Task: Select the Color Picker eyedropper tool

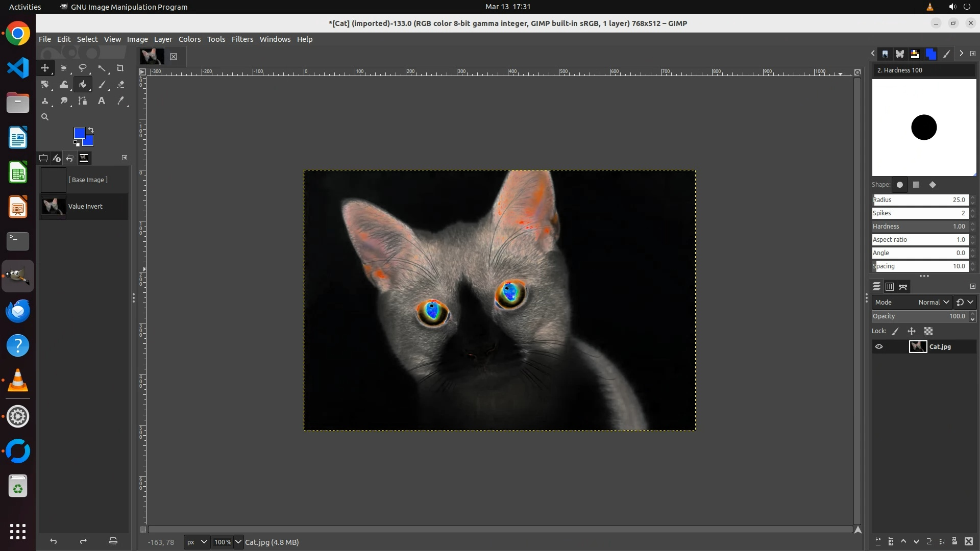Action: [x=120, y=101]
